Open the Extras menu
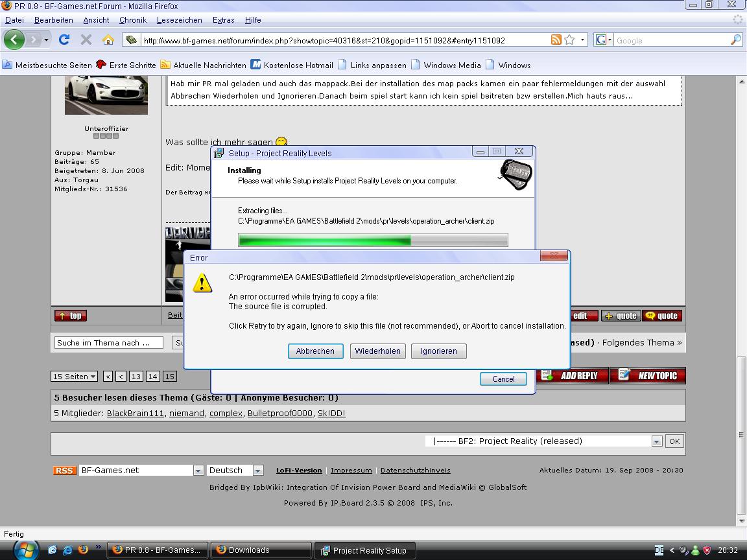747x560 pixels. coord(224,20)
